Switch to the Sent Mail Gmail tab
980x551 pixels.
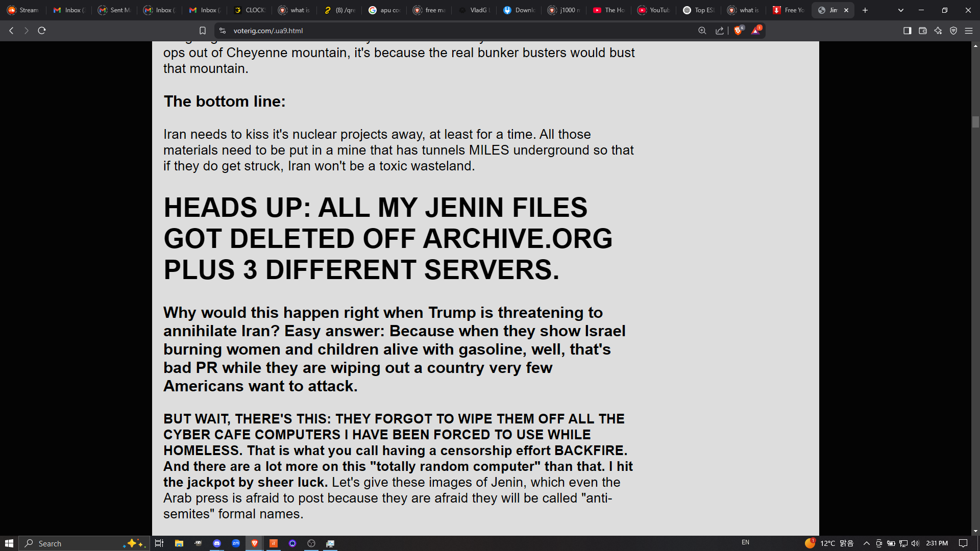pyautogui.click(x=115, y=10)
